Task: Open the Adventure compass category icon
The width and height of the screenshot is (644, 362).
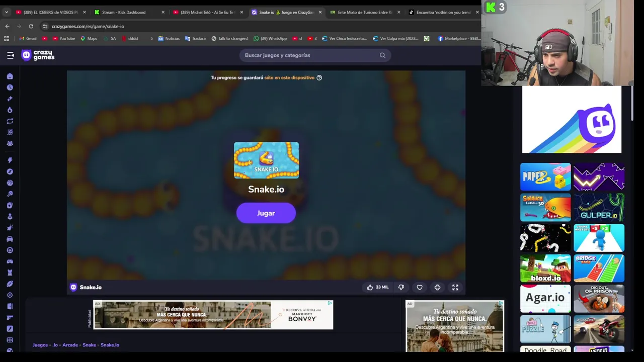Action: pyautogui.click(x=10, y=171)
